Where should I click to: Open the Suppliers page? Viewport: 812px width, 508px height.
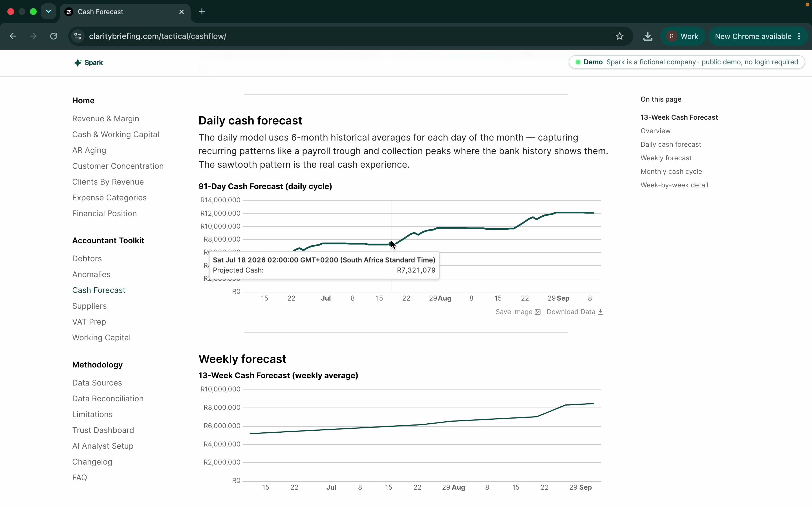[x=89, y=306]
